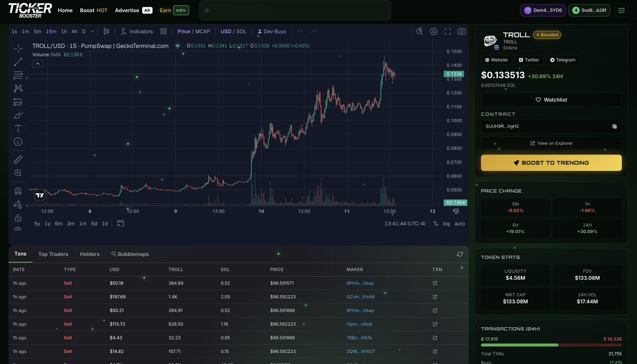Switch to the Txns tab
Screen dimensions: 637x364
(20, 254)
